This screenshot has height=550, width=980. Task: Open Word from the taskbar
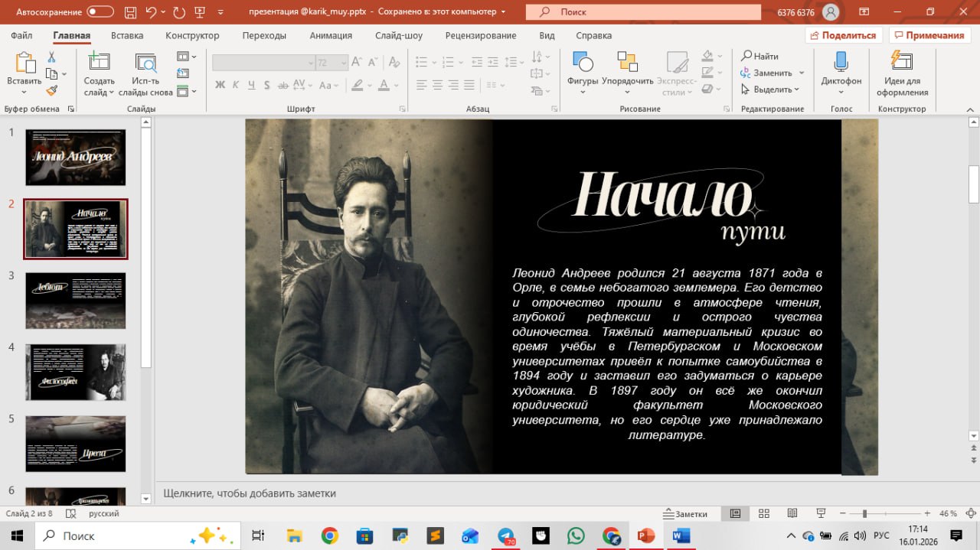(681, 535)
